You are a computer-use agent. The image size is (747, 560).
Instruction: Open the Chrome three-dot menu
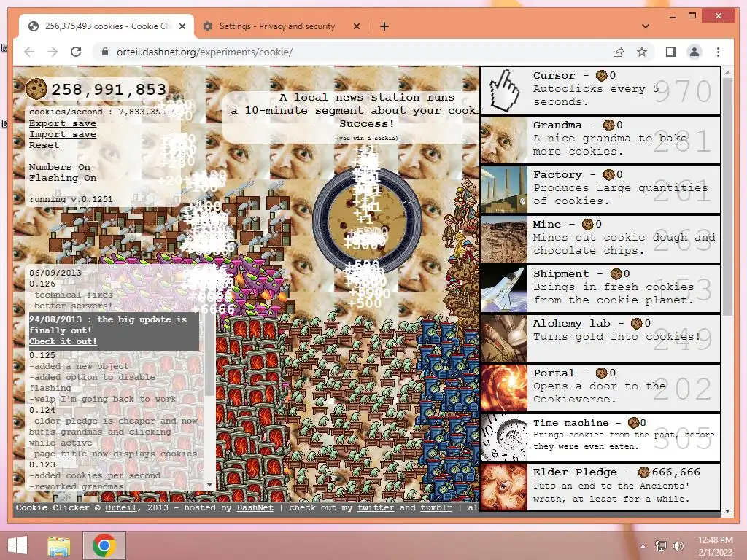point(718,52)
